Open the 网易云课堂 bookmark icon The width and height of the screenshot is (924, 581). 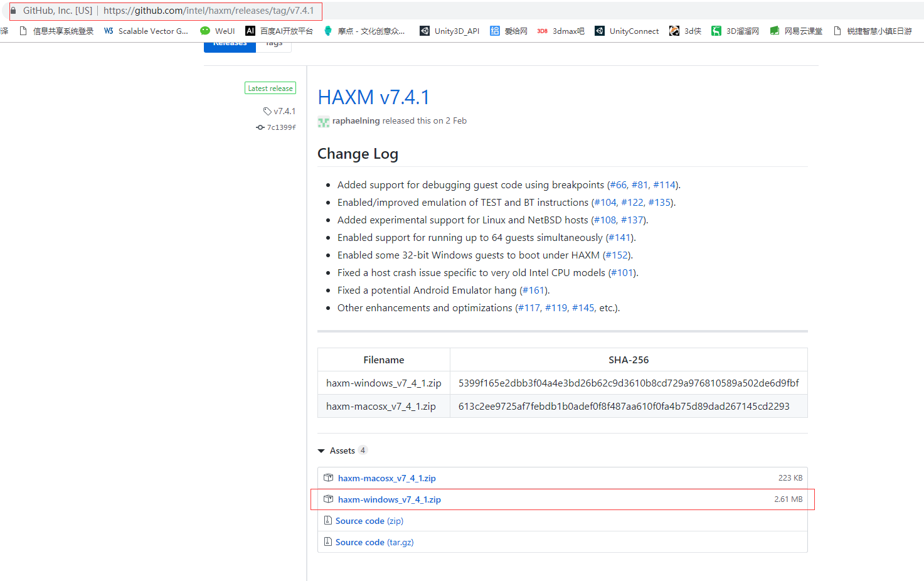(x=774, y=30)
